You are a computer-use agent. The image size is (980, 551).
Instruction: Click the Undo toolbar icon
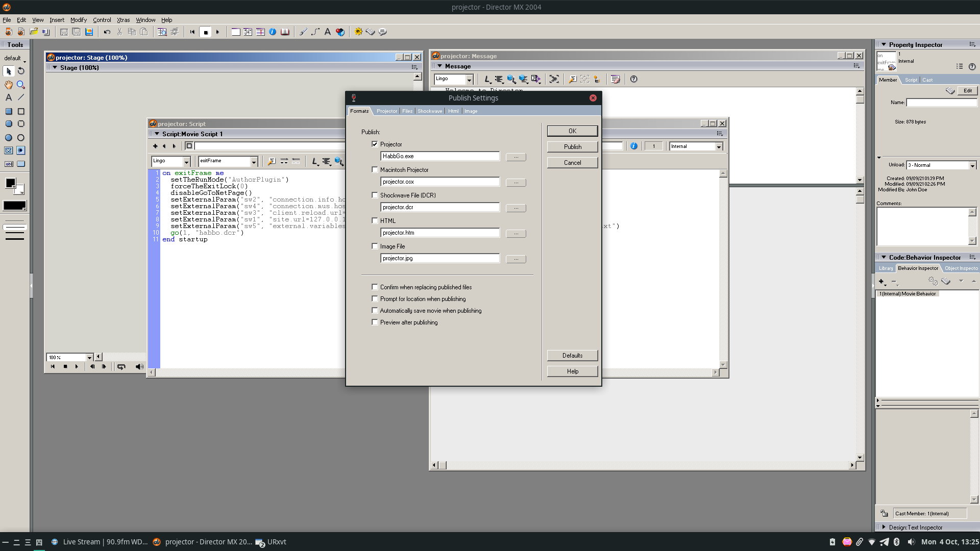point(107,32)
